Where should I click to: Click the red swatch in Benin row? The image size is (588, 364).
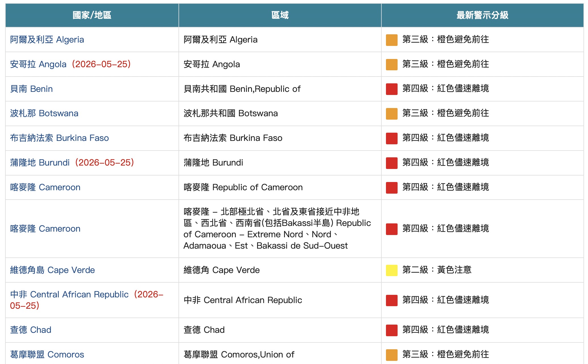tap(392, 89)
